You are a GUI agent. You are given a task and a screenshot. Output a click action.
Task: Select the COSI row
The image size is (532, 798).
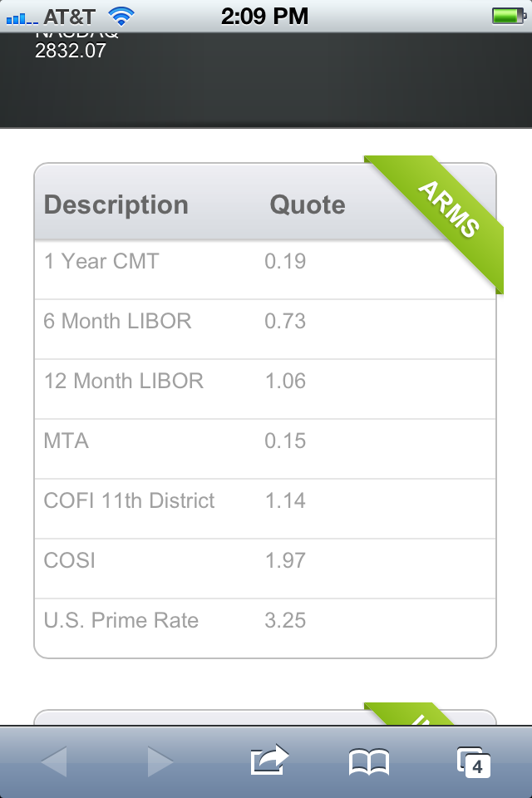coord(264,569)
